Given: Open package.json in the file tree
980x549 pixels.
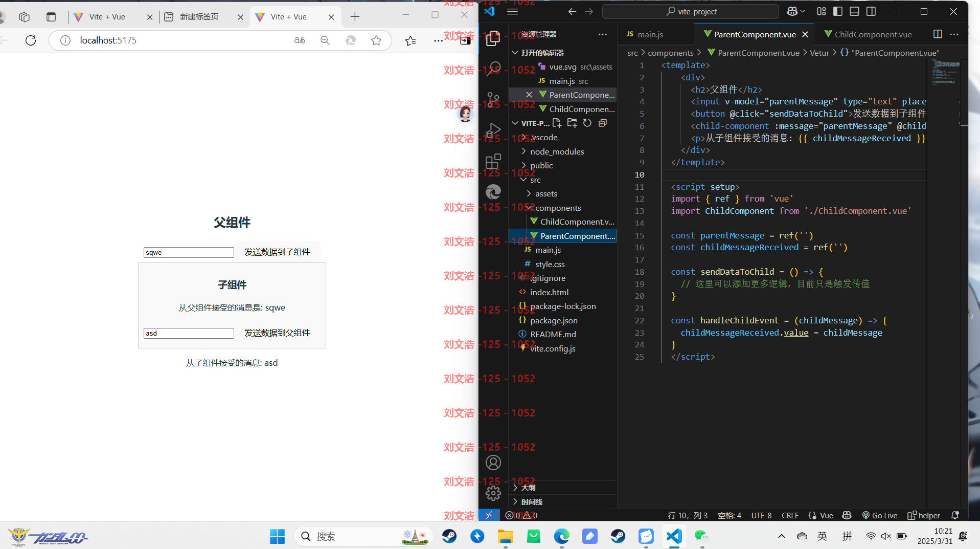Looking at the screenshot, I should tap(562, 321).
